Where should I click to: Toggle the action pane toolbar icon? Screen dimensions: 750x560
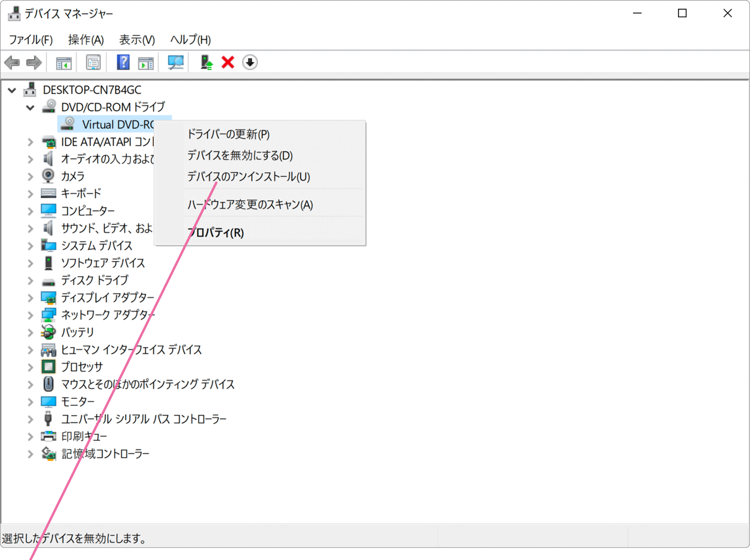tap(146, 63)
